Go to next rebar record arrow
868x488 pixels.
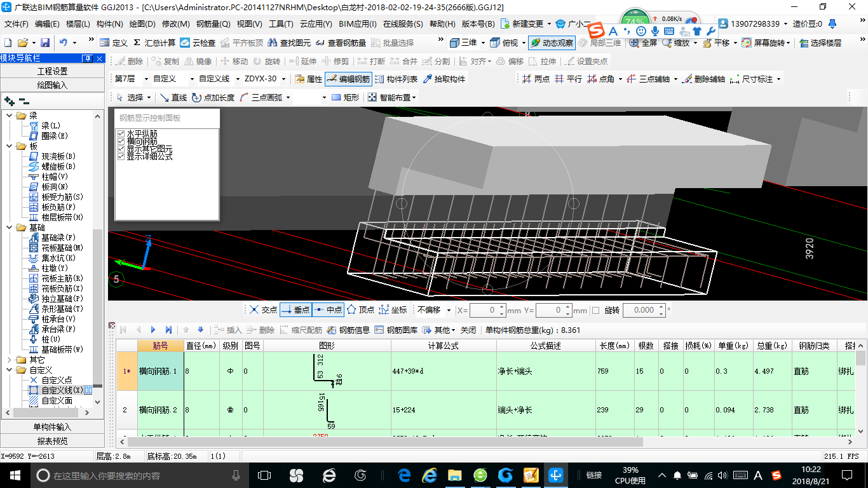pyautogui.click(x=153, y=330)
